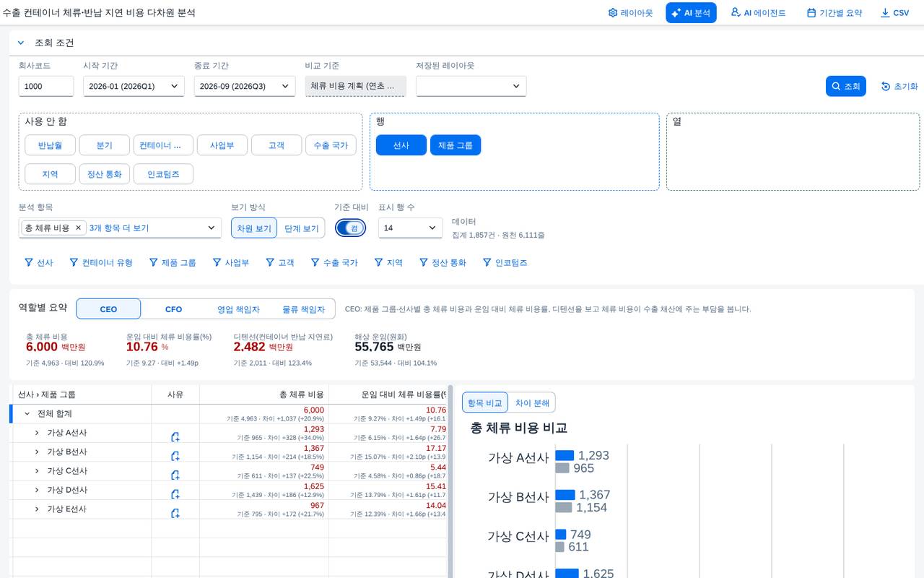Viewport: 924px width, 578px height.
Task: Open the 지역 filter
Action: 388,262
